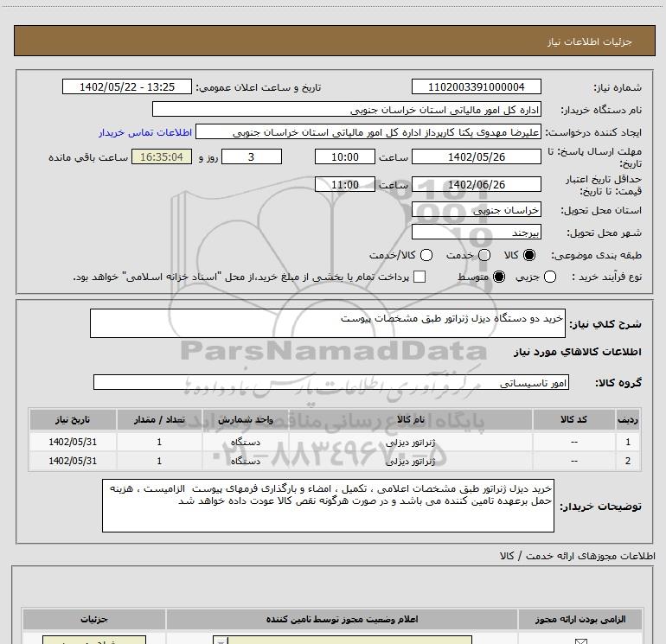The height and width of the screenshot is (644, 666).
Task: Select the خدمت radio button
Action: [484, 255]
